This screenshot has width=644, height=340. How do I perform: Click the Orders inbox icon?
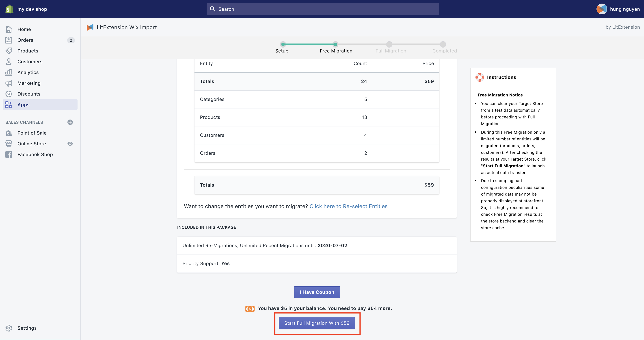pyautogui.click(x=9, y=40)
